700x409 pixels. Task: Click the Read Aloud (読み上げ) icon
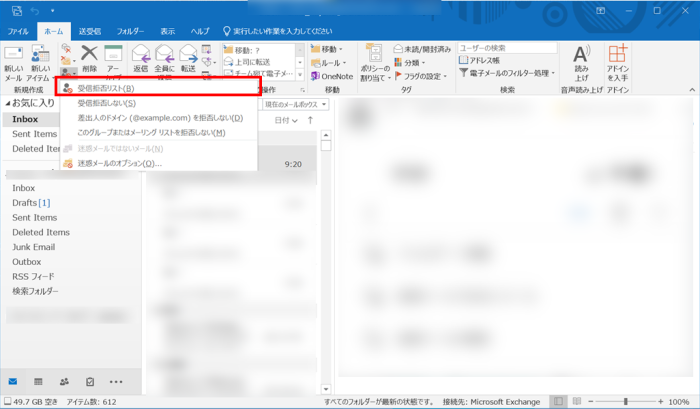tap(581, 62)
